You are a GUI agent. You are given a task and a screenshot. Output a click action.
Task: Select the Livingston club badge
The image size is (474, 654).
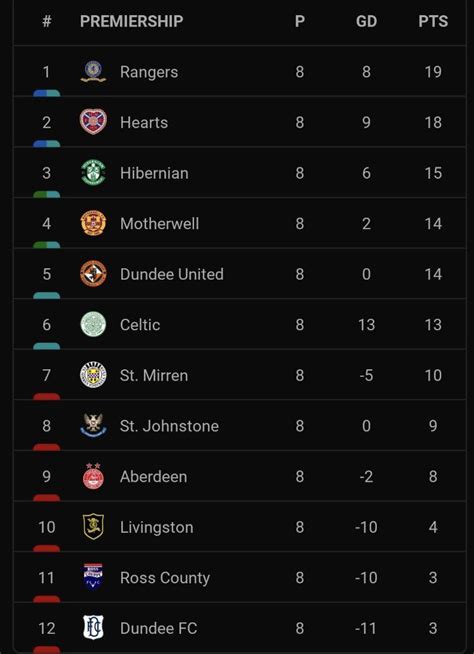(93, 527)
